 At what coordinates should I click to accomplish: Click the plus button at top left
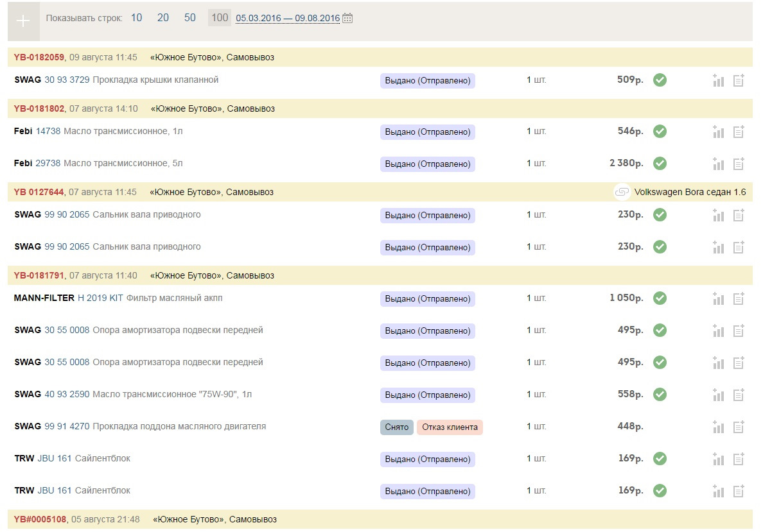[23, 21]
